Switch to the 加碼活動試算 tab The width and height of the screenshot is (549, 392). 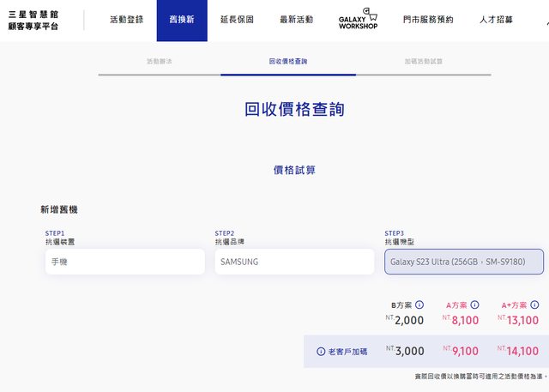coord(423,62)
